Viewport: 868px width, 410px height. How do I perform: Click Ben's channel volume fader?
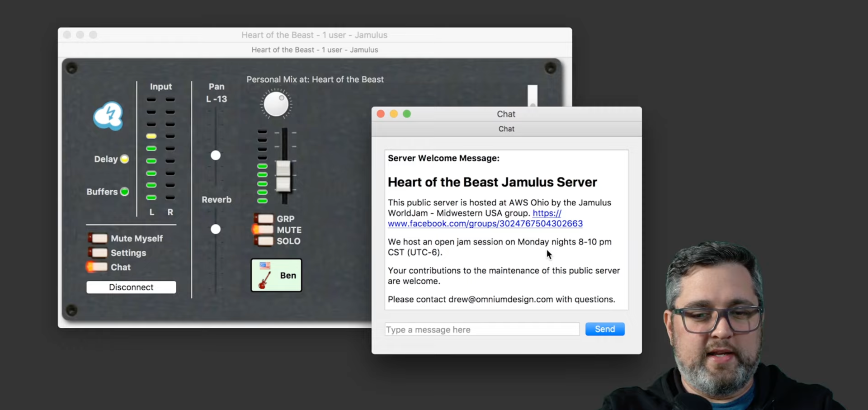tap(283, 176)
